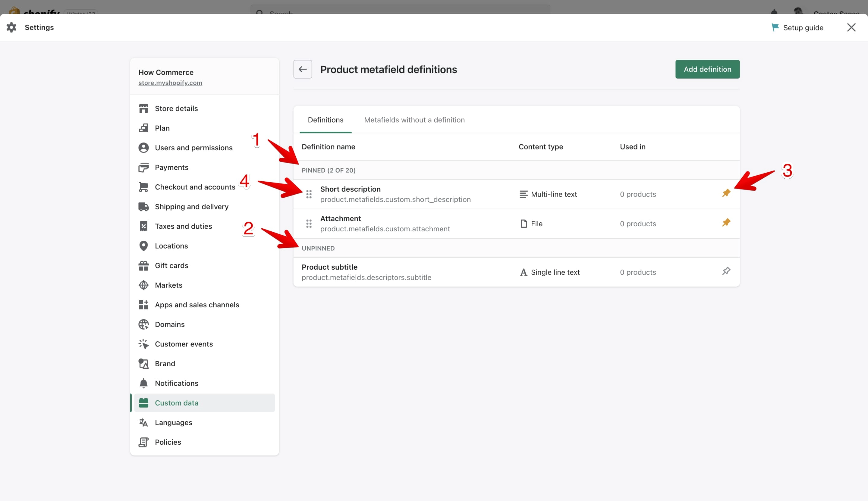Click the drag handle for Short description
This screenshot has height=501, width=868.
click(x=309, y=194)
